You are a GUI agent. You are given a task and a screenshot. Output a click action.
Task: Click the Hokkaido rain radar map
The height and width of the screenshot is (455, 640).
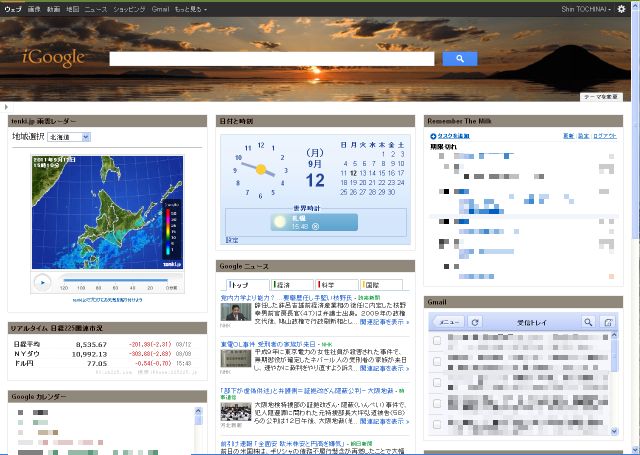click(107, 212)
